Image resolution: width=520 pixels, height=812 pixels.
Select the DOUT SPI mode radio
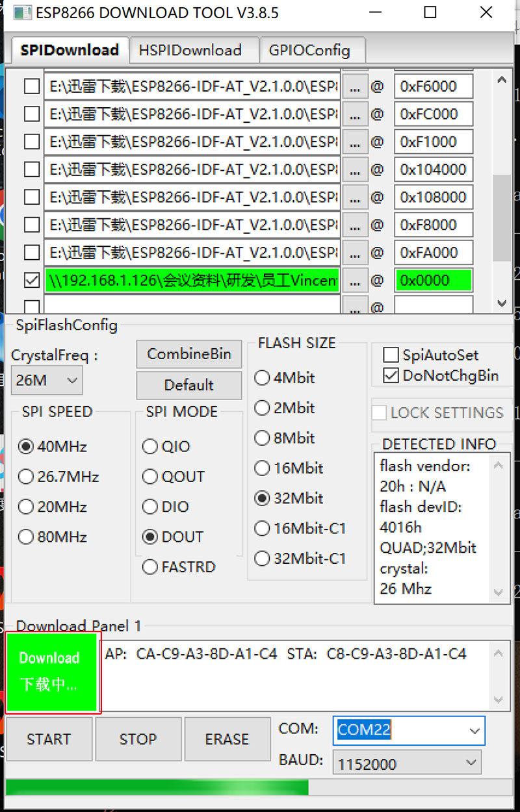[173, 537]
